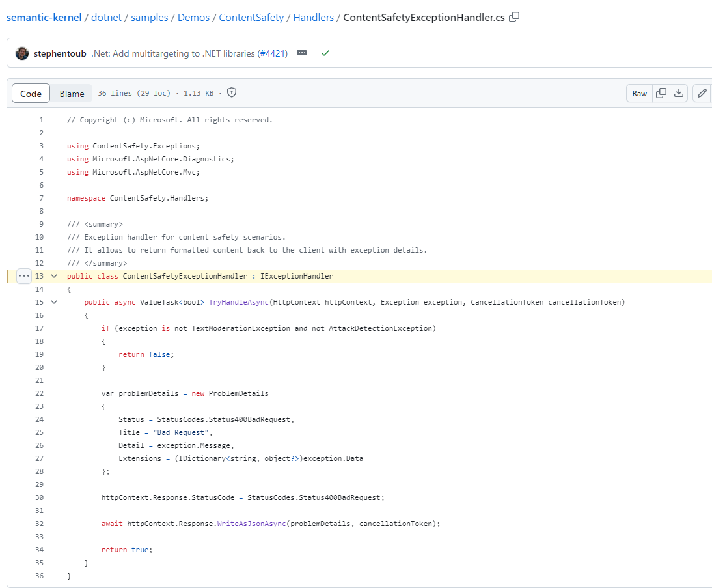Click the info icon beside the file size
Image resolution: width=712 pixels, height=588 pixels.
tap(231, 93)
